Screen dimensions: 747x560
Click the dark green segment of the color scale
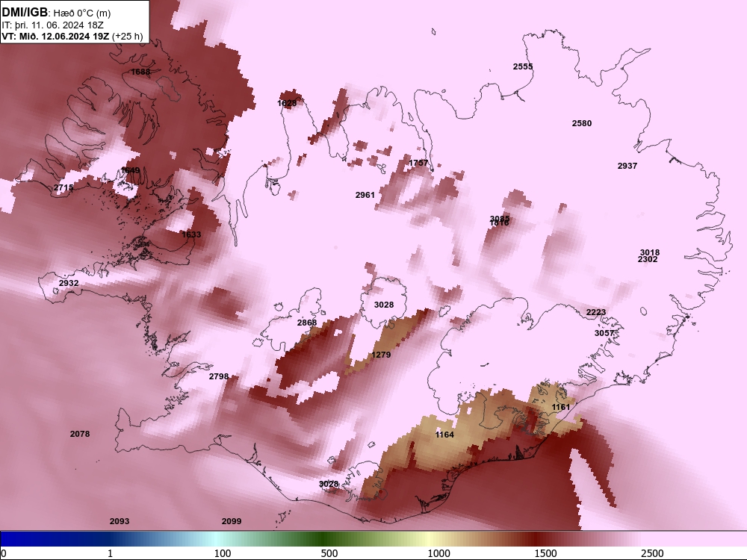click(x=321, y=539)
